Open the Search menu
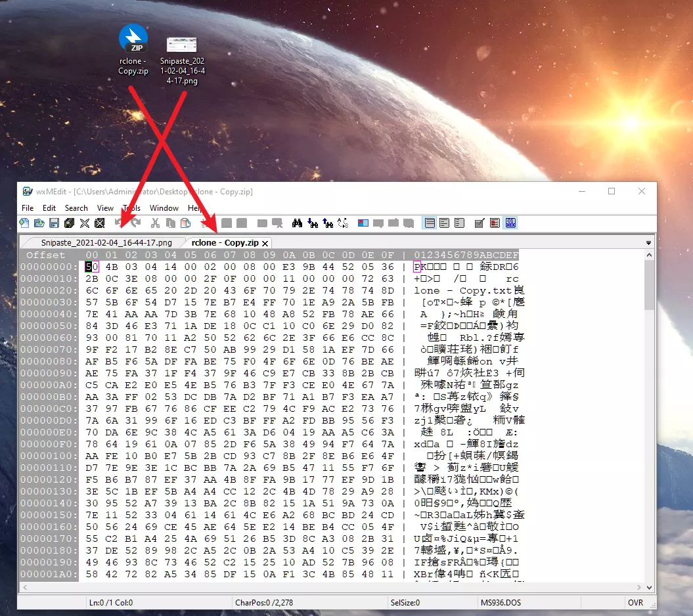693x616 pixels. tap(76, 208)
